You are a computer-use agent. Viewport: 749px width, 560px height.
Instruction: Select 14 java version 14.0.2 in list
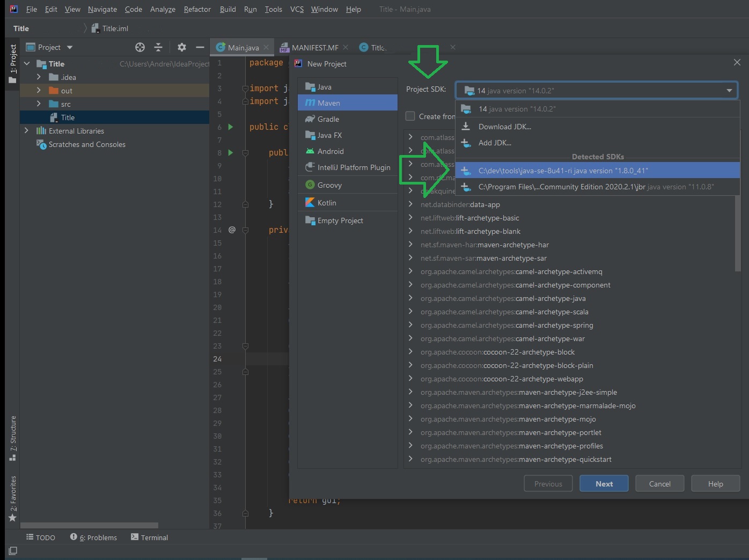pyautogui.click(x=598, y=109)
